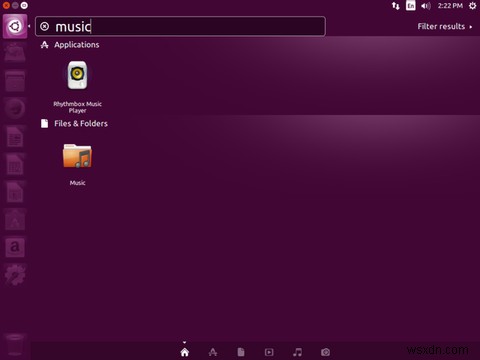Close the Dash with the orange button
This screenshot has width=480, height=360.
pos(6,5)
